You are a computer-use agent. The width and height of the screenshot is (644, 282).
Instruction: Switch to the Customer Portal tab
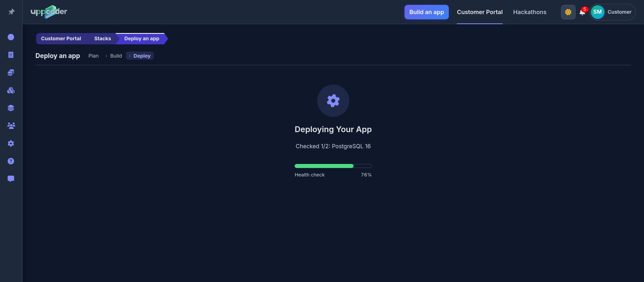pos(480,12)
